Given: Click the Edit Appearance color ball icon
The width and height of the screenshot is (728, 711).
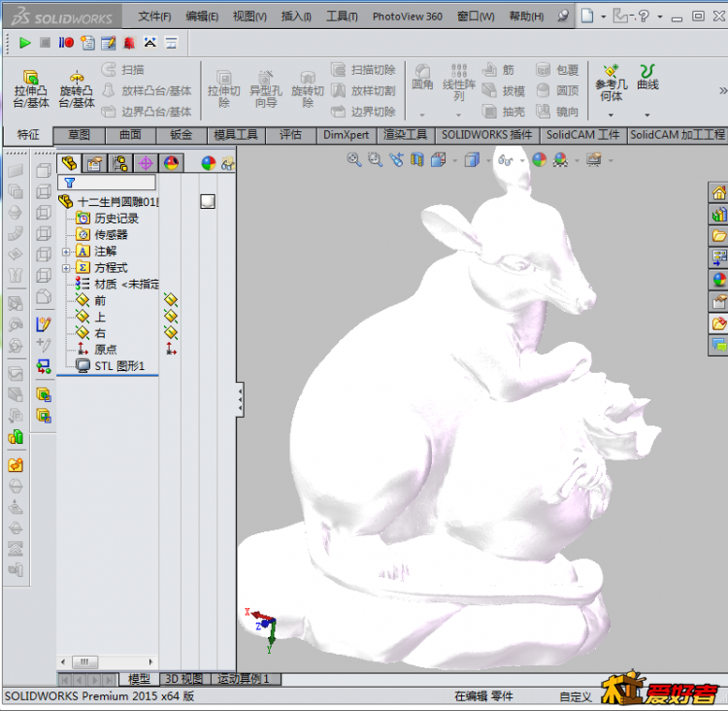Looking at the screenshot, I should pyautogui.click(x=539, y=160).
